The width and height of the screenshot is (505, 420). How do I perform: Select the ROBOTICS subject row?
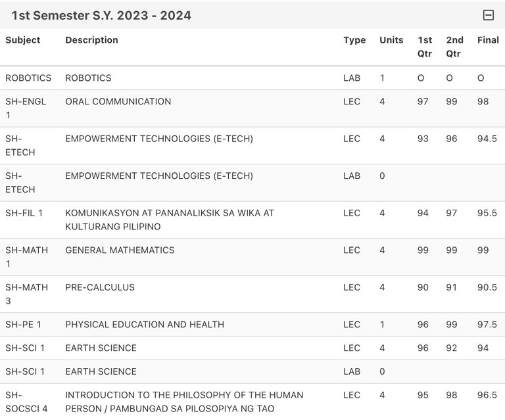tap(252, 78)
